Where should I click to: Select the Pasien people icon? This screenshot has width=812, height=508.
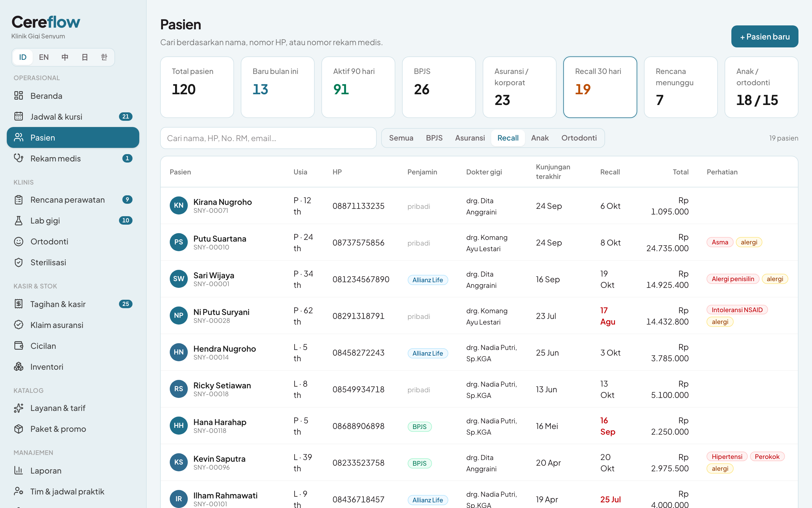18,137
